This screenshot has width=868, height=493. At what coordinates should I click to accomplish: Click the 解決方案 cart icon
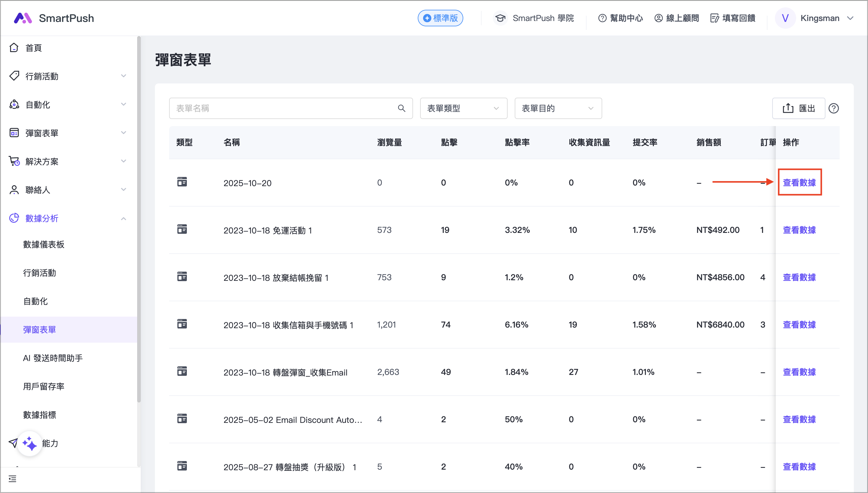(14, 161)
